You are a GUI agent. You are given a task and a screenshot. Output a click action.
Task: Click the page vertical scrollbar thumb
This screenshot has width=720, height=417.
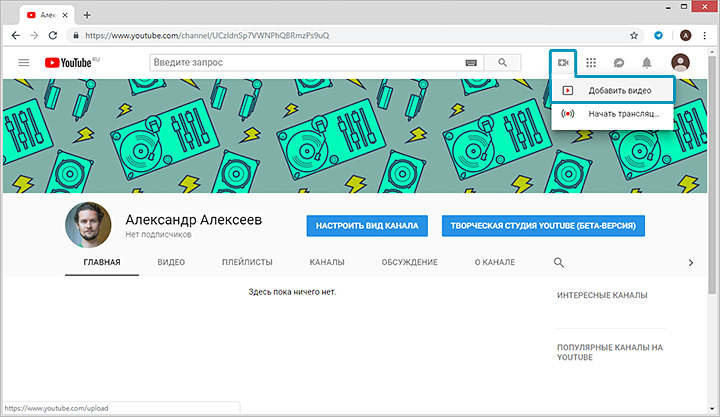click(x=712, y=175)
